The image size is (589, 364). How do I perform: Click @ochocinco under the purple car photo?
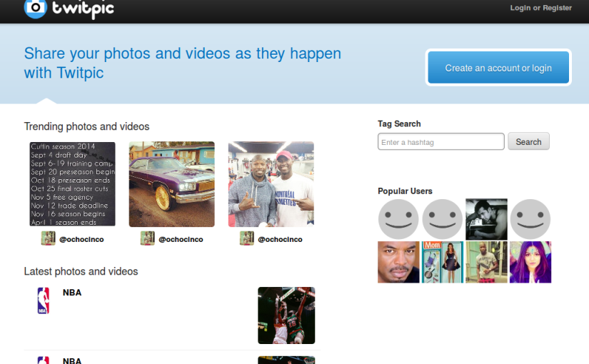click(x=181, y=239)
